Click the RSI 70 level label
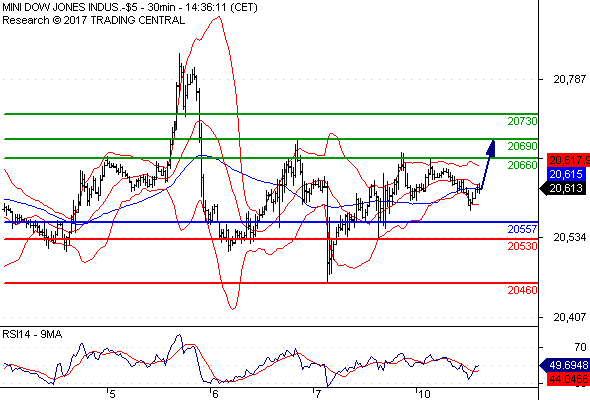This screenshot has height=400, width=590. coord(580,347)
